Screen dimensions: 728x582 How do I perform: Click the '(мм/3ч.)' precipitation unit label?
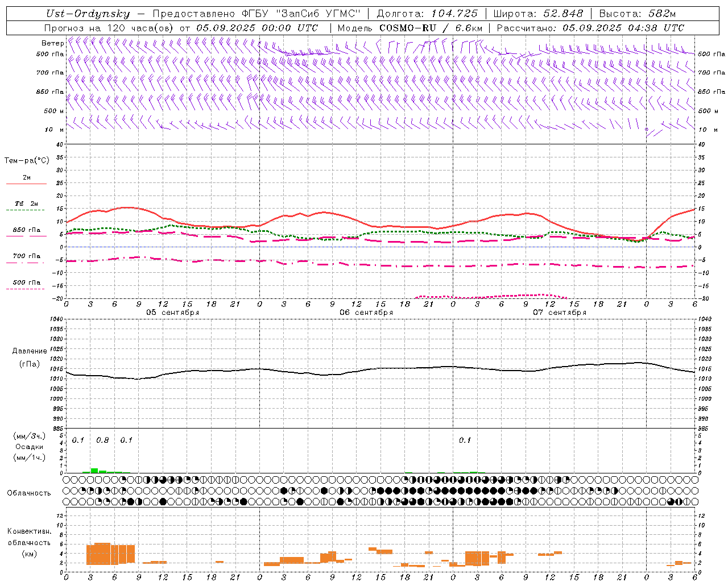pyautogui.click(x=30, y=436)
